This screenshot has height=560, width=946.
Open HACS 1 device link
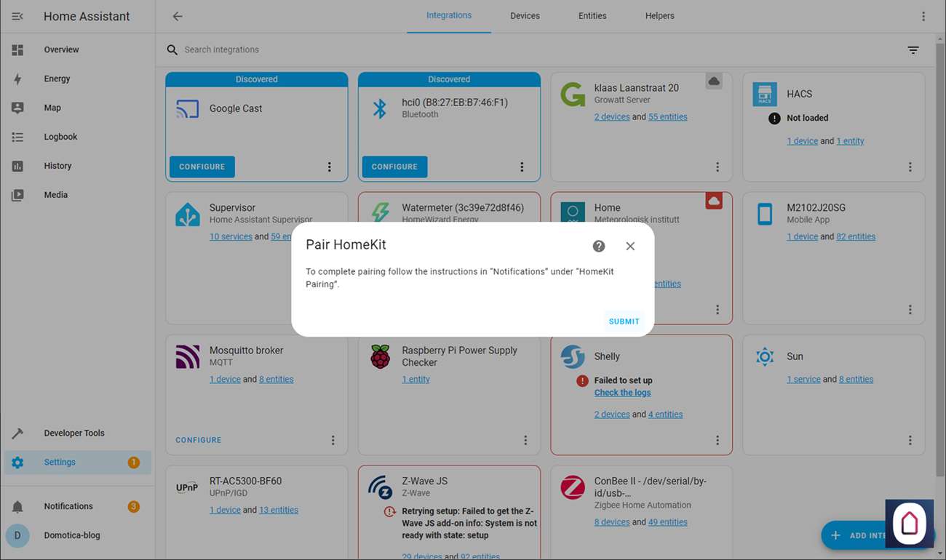point(803,141)
